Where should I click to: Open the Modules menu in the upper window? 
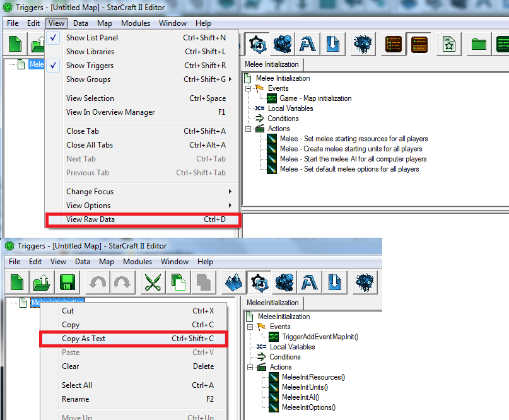pos(136,23)
